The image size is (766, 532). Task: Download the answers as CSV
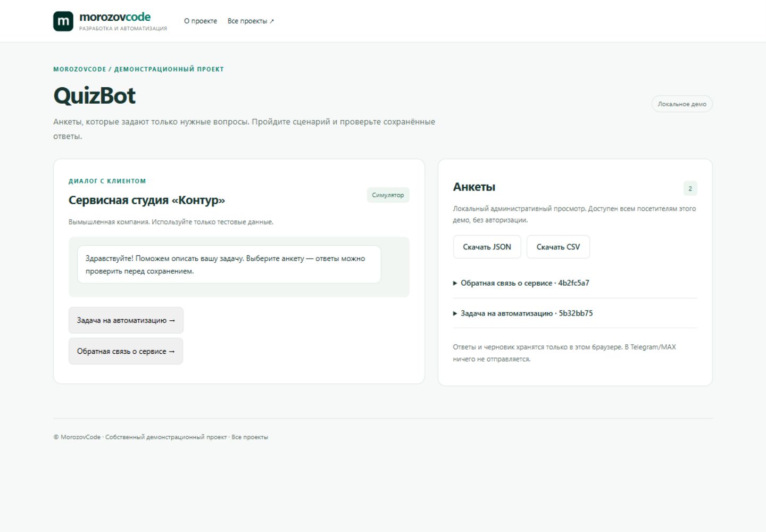pos(558,247)
